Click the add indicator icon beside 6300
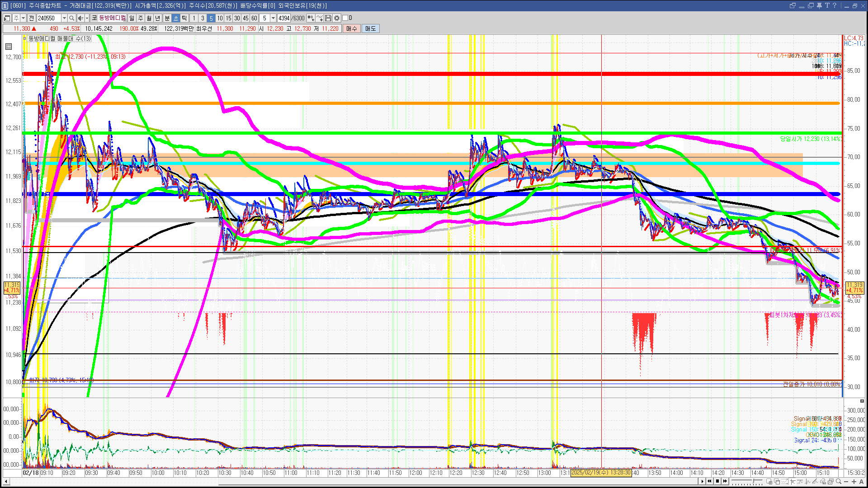Screen dimensions: 868x488 [311, 18]
